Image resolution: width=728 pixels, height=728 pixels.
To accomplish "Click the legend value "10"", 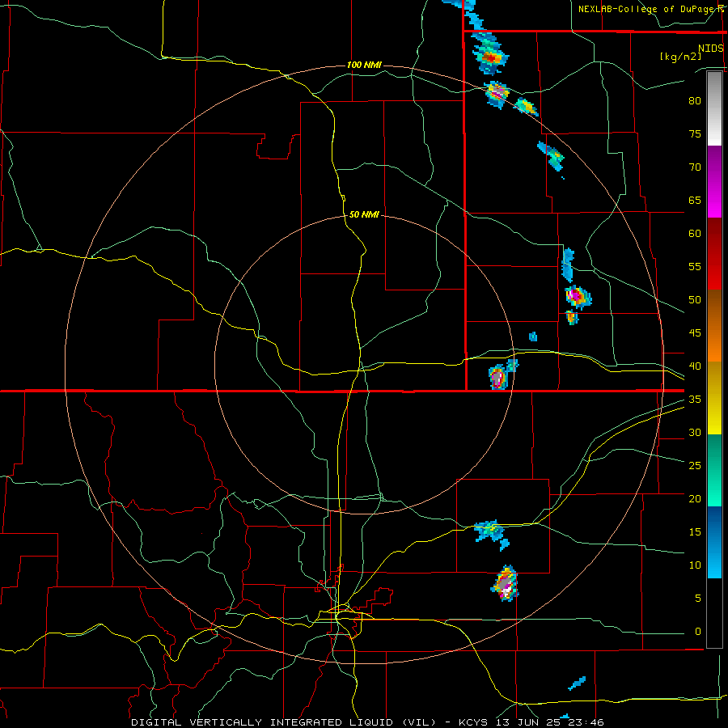I will pyautogui.click(x=695, y=565).
